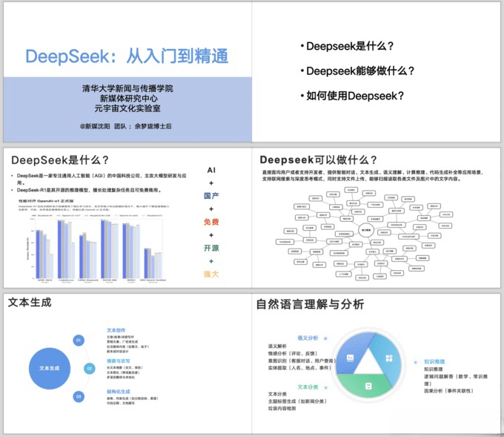Click the 摘要与改写 subheading

pos(119,361)
